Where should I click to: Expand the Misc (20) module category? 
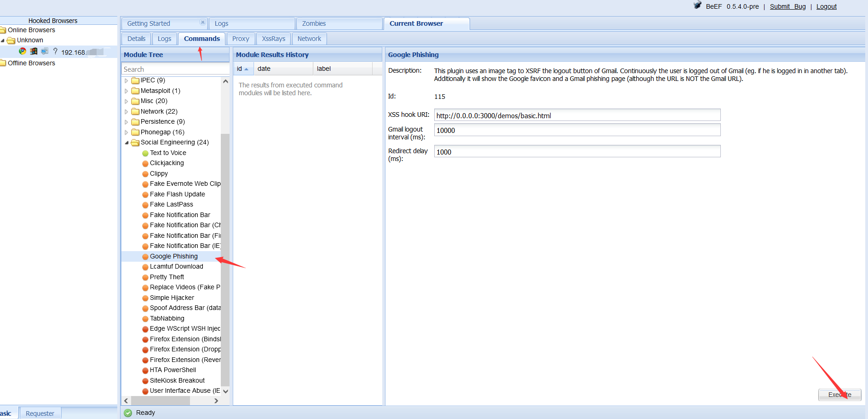pos(126,101)
